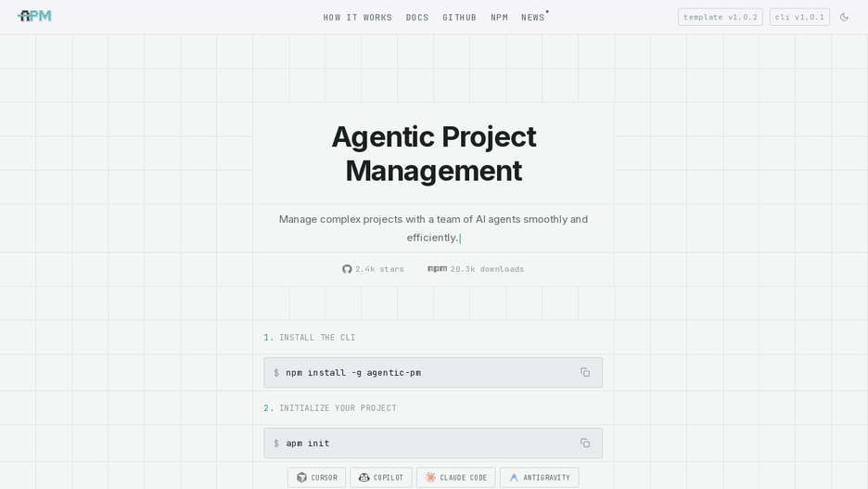Open the GitHub 2.4k stars link
The height and width of the screenshot is (489, 868).
373,269
